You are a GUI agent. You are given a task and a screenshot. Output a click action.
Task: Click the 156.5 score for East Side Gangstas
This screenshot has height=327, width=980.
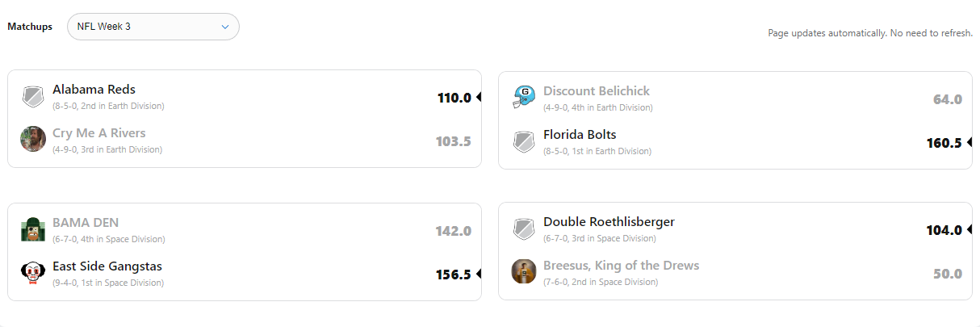[454, 275]
